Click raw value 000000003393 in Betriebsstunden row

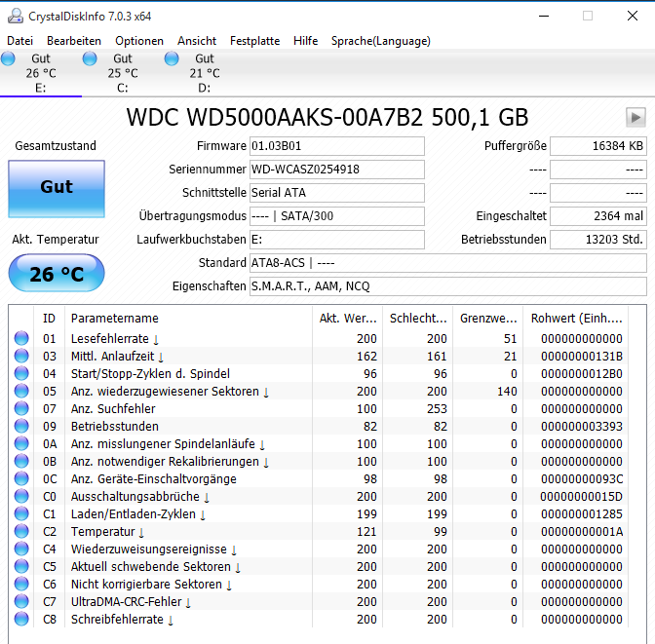[x=582, y=427]
